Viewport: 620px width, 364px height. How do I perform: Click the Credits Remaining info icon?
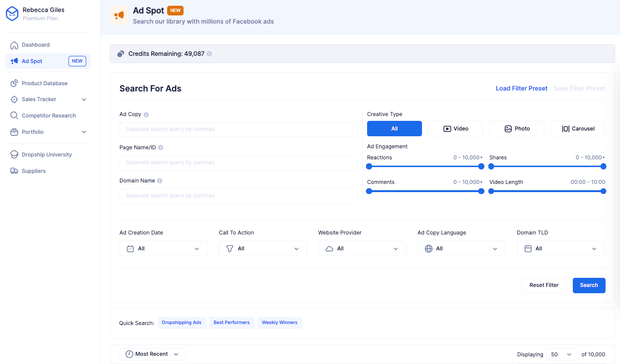[209, 54]
